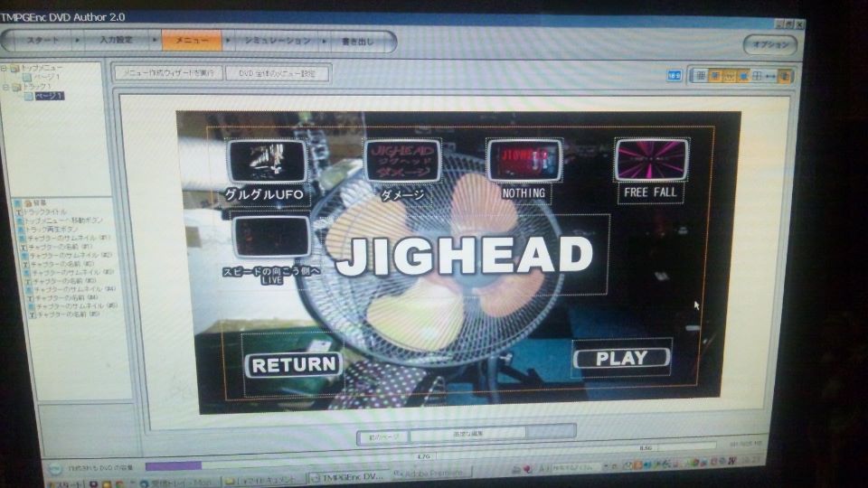
Task: Select highlighted ページ1 under トラック1
Action: click(50, 96)
